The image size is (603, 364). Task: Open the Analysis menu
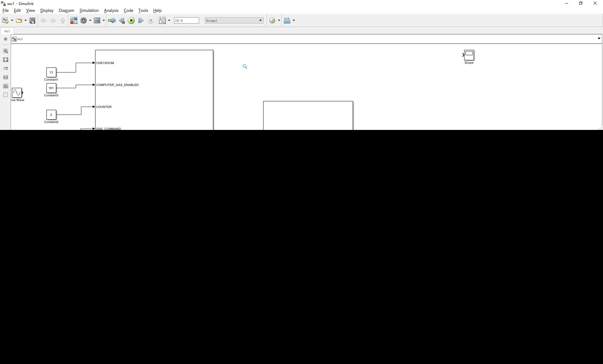(111, 10)
